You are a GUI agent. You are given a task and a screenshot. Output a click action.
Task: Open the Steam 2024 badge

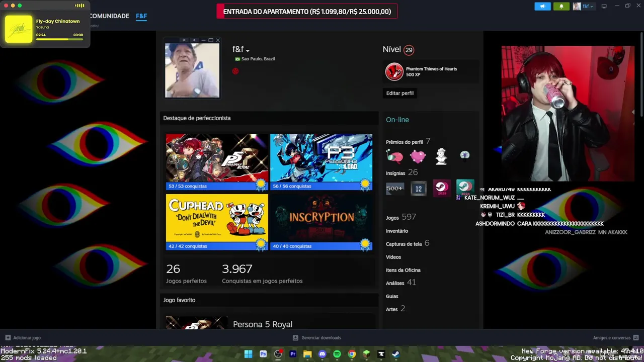coord(465,187)
